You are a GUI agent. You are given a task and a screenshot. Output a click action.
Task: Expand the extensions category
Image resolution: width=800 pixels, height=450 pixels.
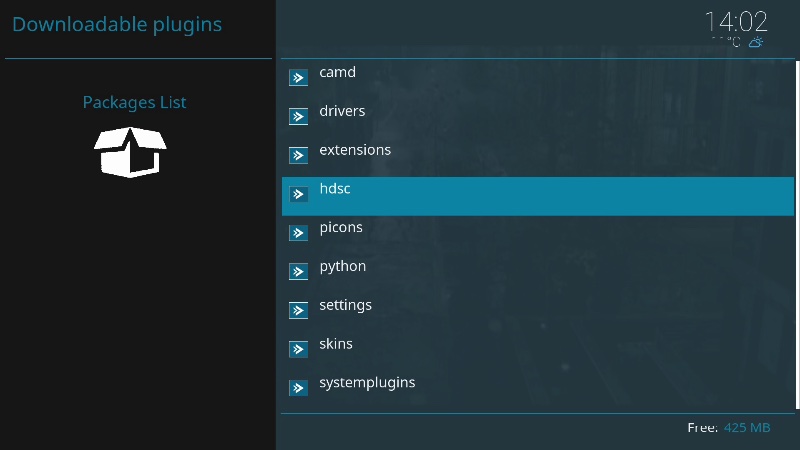click(354, 150)
